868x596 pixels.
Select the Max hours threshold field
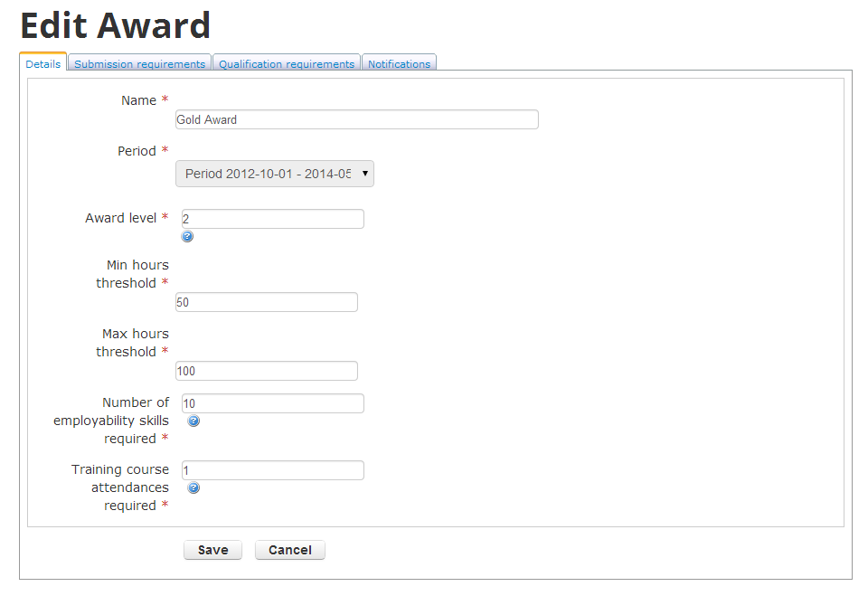coord(267,371)
